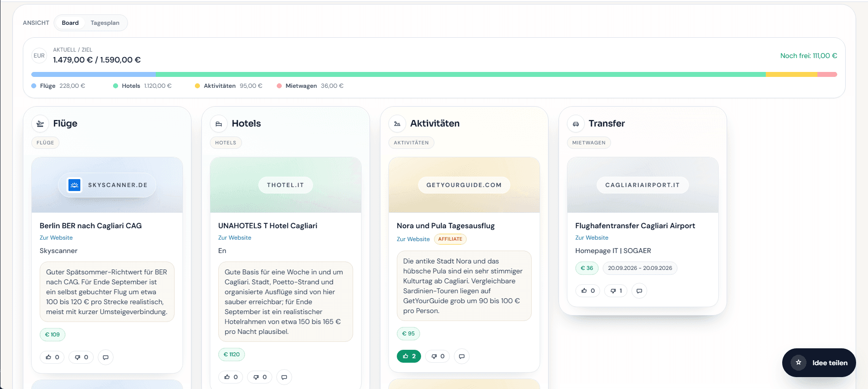The image size is (868, 389).
Task: Click the blue Flüge budget bar segment
Action: 93,74
